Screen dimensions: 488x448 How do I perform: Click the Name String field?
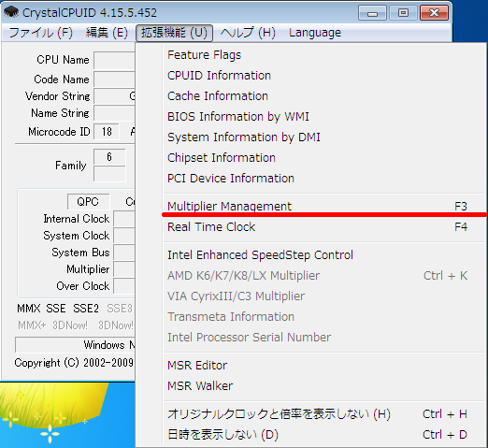(114, 113)
